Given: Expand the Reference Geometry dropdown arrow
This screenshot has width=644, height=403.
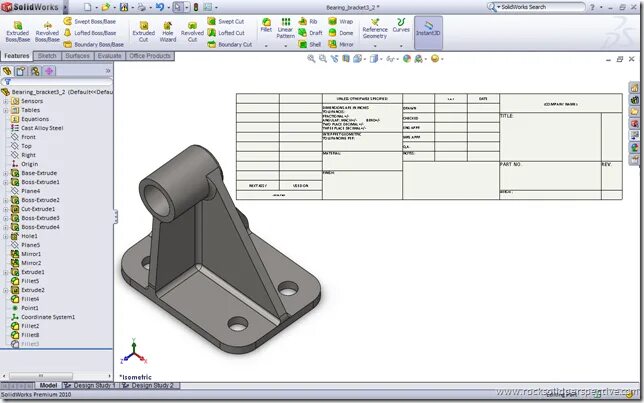Looking at the screenshot, I should pyautogui.click(x=375, y=46).
